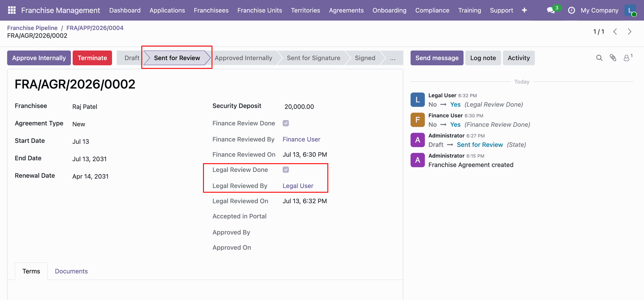The image size is (644, 300).
Task: Click Security Deposit value 20,000.00
Action: coord(299,107)
